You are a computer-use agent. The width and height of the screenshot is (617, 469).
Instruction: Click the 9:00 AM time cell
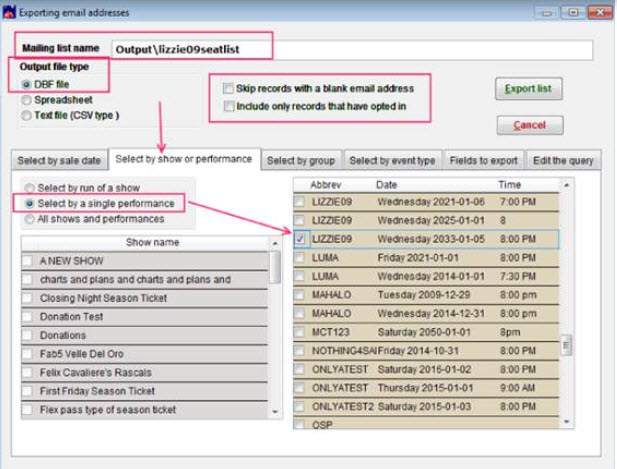[517, 388]
